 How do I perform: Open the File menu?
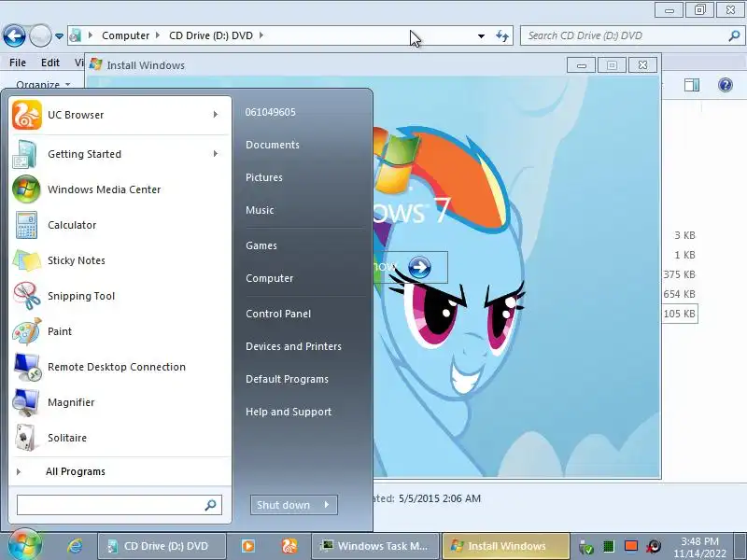(x=18, y=63)
